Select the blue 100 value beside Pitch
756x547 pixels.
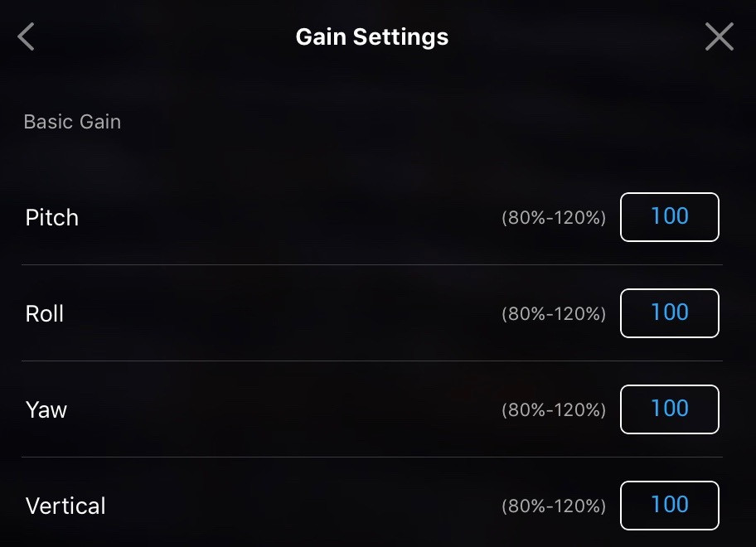tap(670, 216)
